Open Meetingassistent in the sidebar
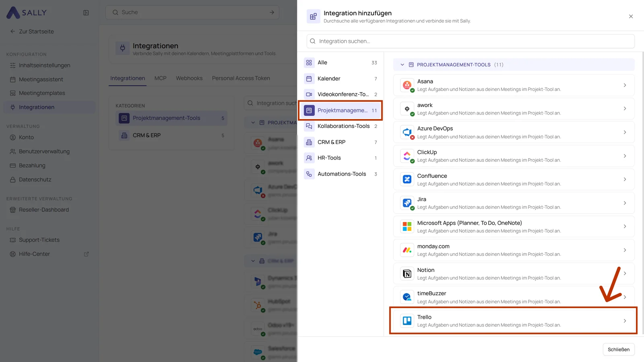This screenshot has width=644, height=362. coord(49,79)
